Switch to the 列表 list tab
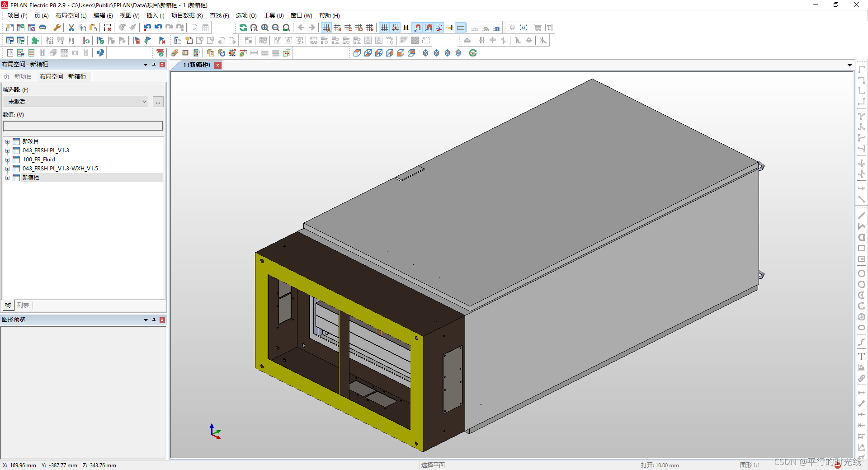This screenshot has height=470, width=868. (x=23, y=305)
